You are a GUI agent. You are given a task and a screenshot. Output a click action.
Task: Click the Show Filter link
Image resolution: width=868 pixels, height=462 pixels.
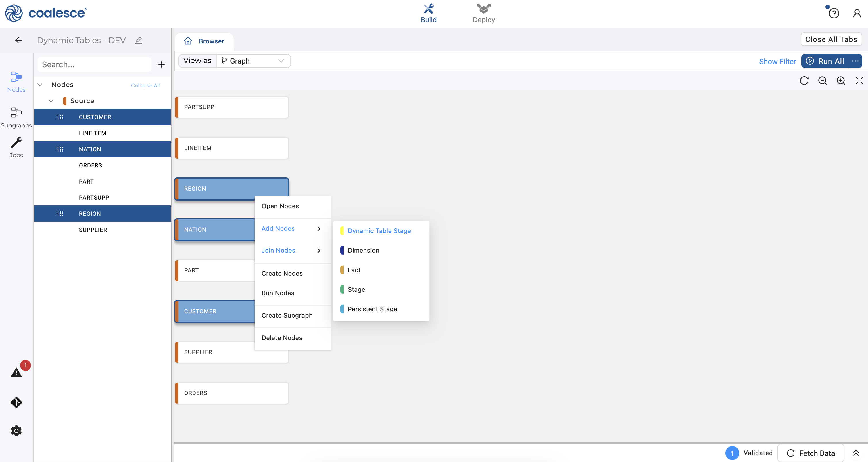click(x=777, y=61)
